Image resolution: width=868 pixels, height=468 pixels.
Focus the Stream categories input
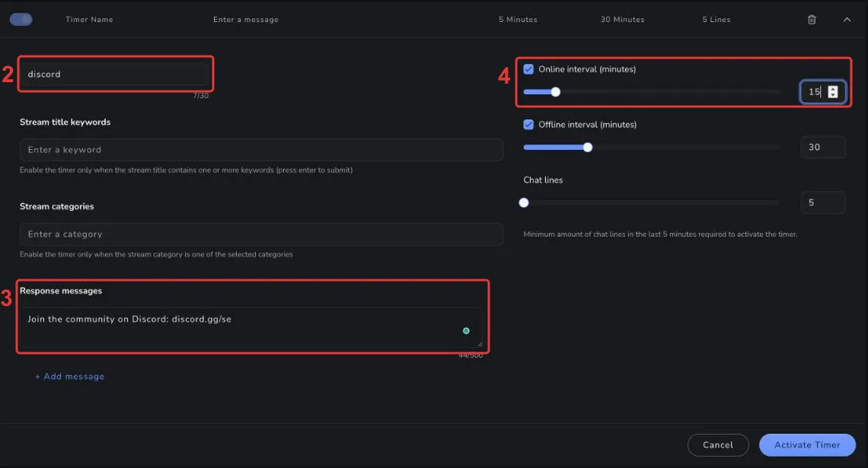pos(261,234)
